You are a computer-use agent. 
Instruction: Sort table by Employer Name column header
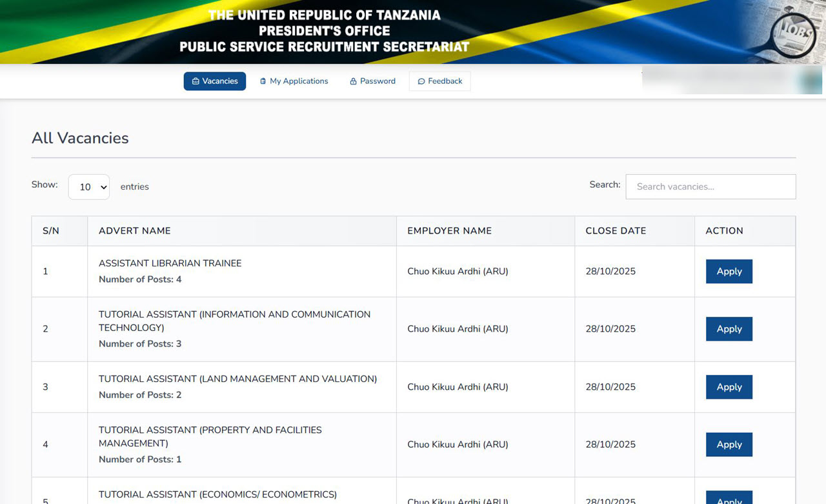click(x=449, y=231)
